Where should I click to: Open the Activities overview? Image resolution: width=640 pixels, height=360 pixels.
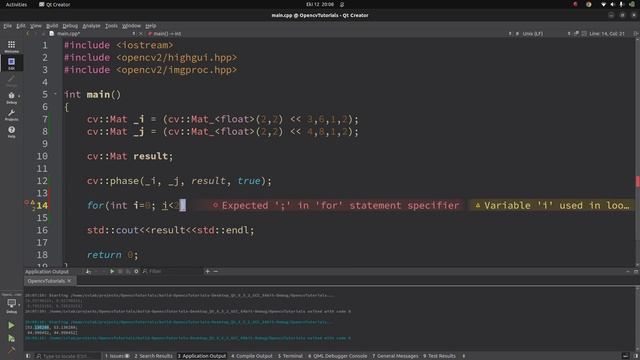[16, 4]
